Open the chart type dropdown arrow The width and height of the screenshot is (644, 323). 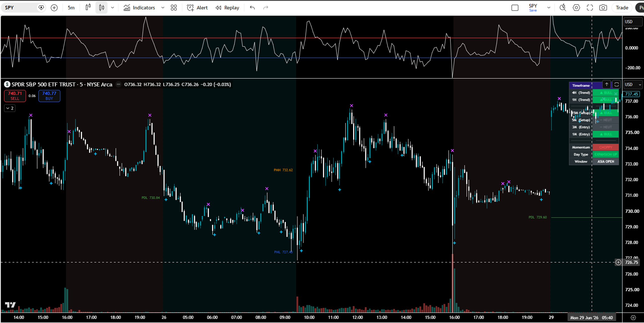tap(112, 8)
